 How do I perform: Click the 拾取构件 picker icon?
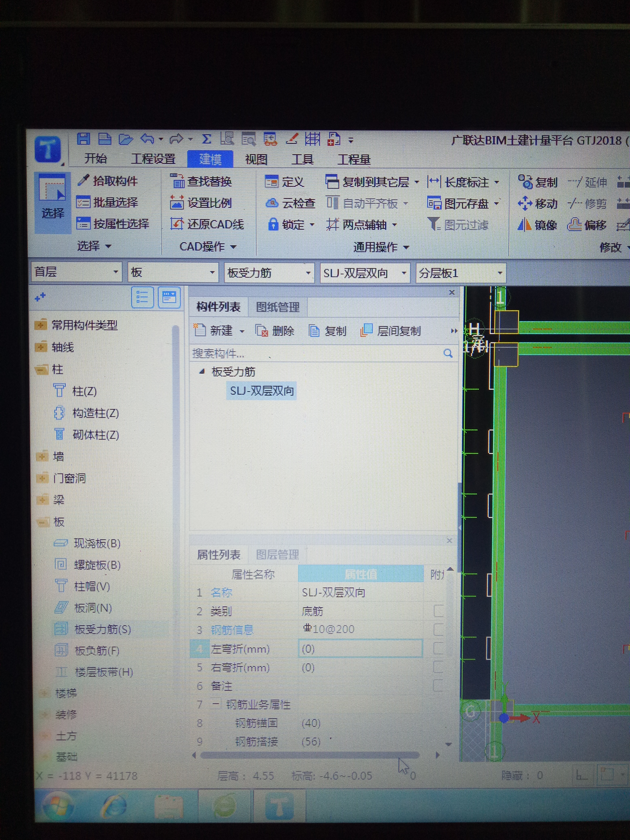(x=83, y=180)
